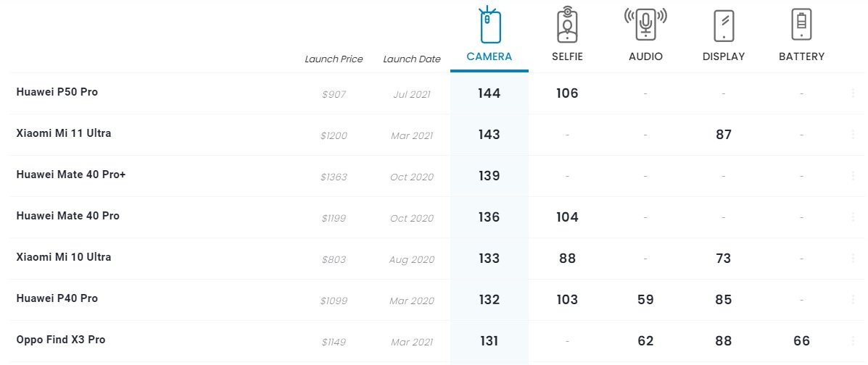Select the Battery category icon
Screen dimensions: 868x365
click(801, 25)
